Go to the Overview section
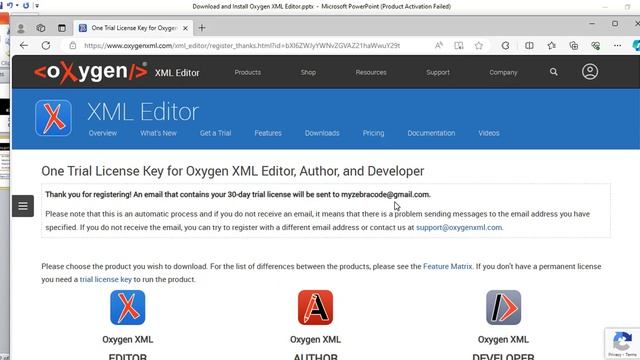The height and width of the screenshot is (360, 640). (x=103, y=133)
